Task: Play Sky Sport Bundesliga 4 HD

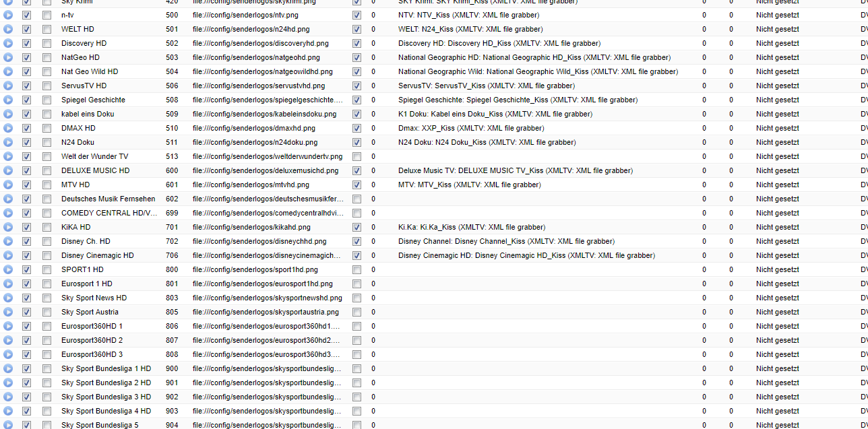Action: (x=8, y=411)
